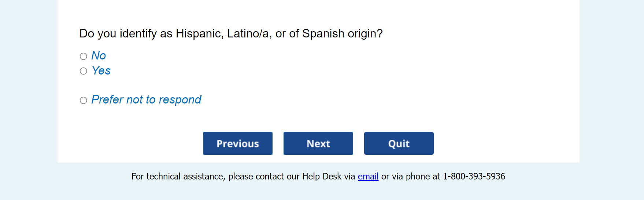The image size is (644, 200).
Task: Click the italic "No" answer label
Action: click(99, 55)
